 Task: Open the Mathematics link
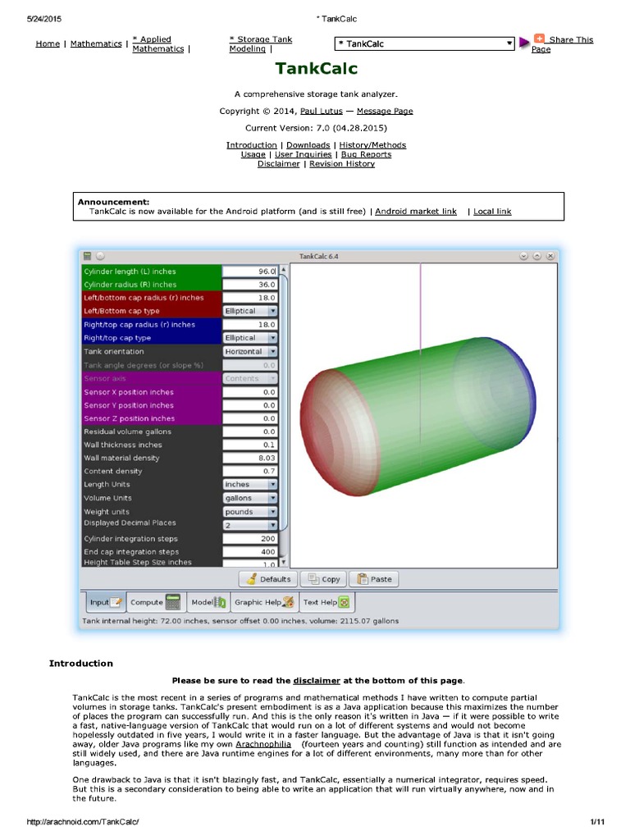click(x=96, y=44)
